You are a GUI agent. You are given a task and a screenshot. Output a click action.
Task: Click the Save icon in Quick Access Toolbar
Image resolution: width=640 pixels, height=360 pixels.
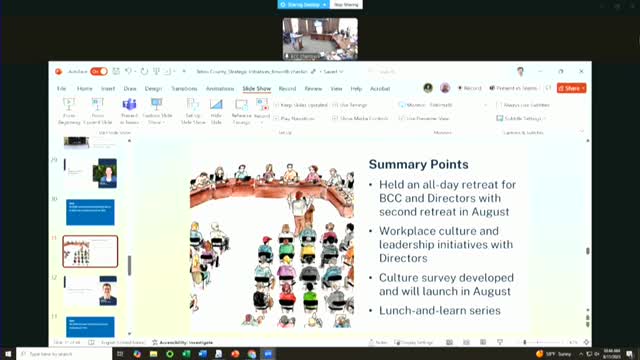116,71
